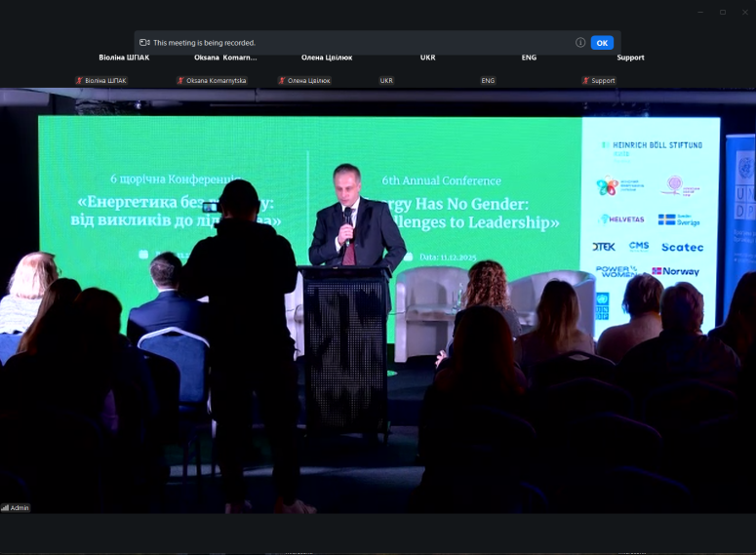Click the recording camera icon in banner
The width and height of the screenshot is (756, 555).
[x=144, y=43]
